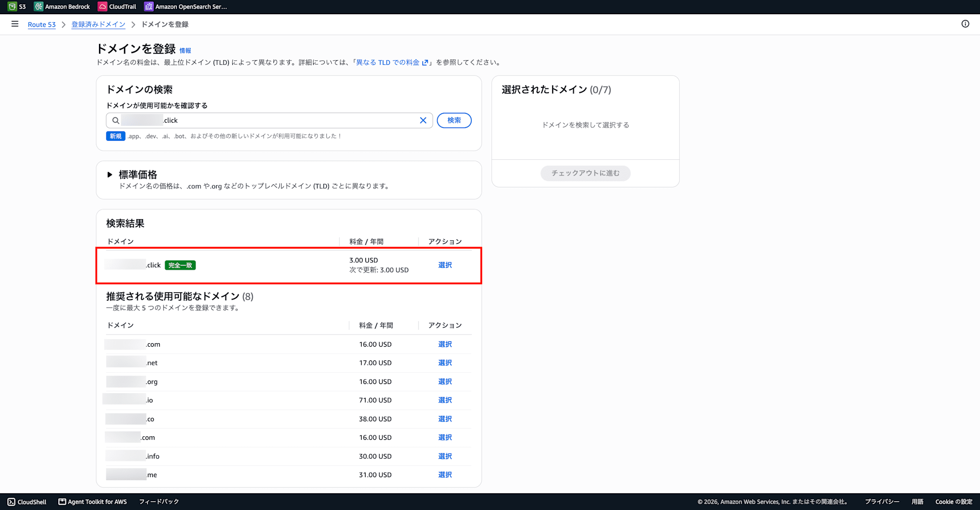Select the .org domain
The height and width of the screenshot is (510, 980).
(x=445, y=382)
